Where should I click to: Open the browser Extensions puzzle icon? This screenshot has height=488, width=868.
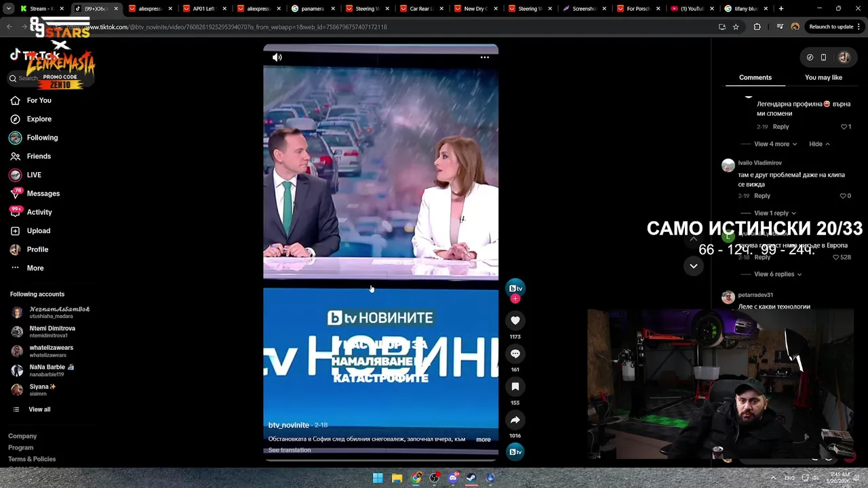(757, 27)
